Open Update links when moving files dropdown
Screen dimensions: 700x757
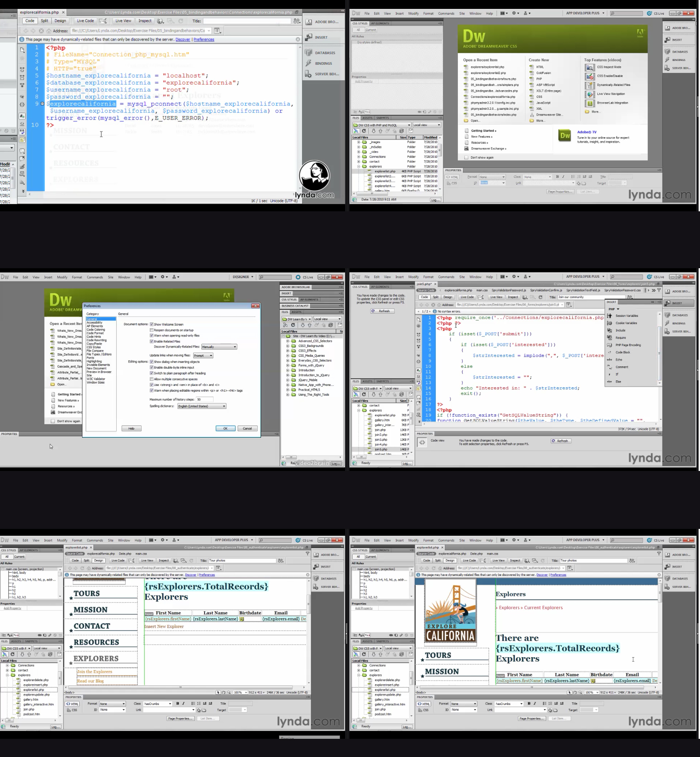pos(203,355)
